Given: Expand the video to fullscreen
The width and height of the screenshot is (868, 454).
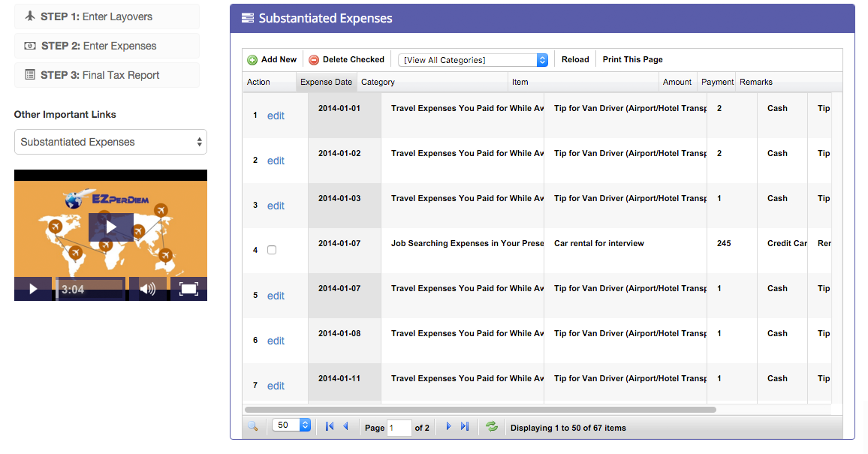Looking at the screenshot, I should tap(188, 289).
